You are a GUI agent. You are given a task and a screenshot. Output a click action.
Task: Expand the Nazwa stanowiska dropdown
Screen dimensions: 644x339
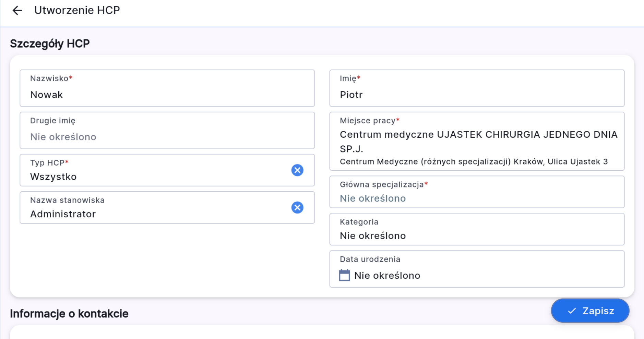pyautogui.click(x=154, y=214)
